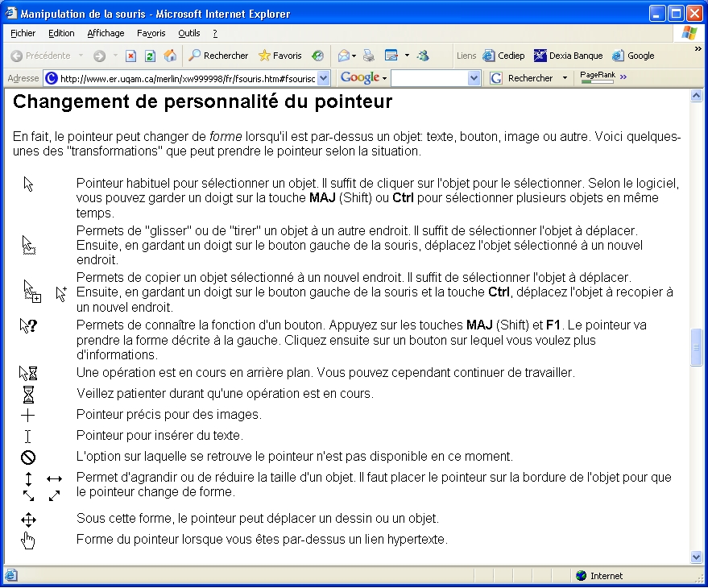708x588 pixels.
Task: Click the Stop loading icon
Action: (x=131, y=56)
